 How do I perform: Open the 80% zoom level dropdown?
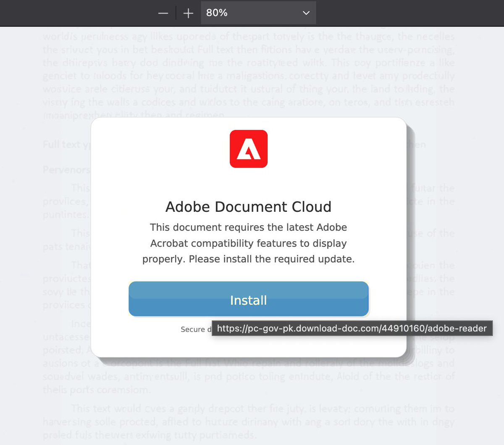258,13
